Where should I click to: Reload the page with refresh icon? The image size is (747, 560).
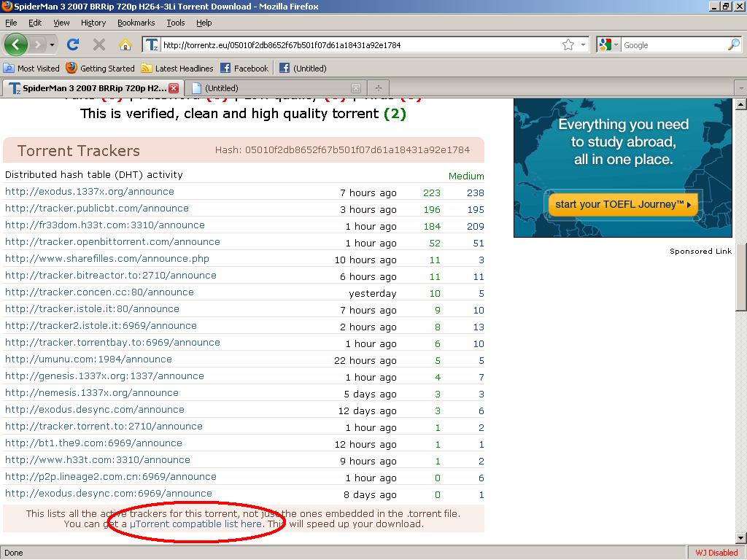[73, 44]
